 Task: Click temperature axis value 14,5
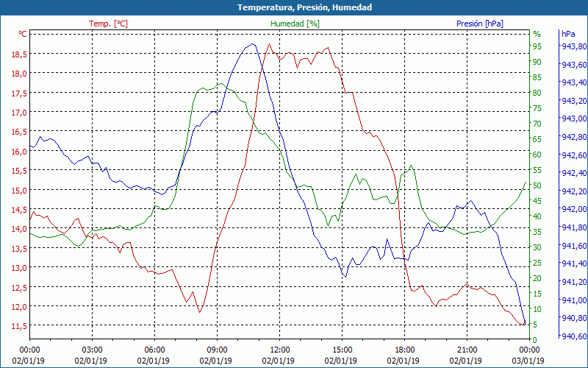coord(19,210)
